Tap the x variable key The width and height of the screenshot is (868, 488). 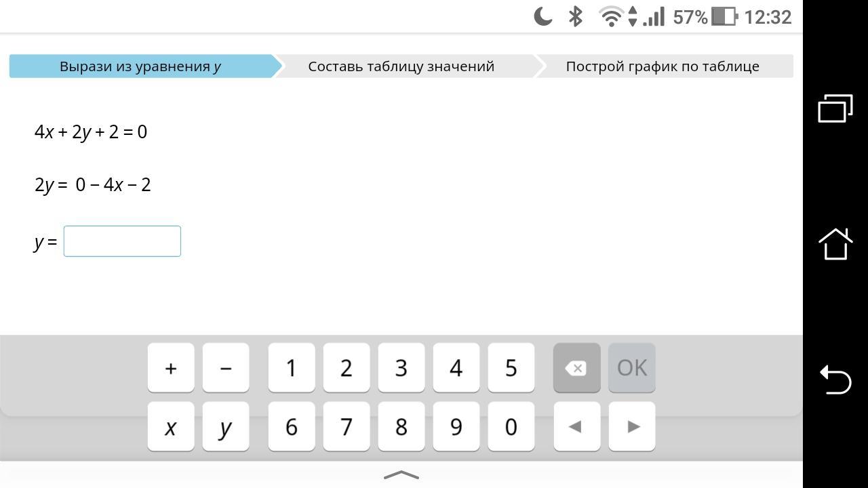(171, 426)
